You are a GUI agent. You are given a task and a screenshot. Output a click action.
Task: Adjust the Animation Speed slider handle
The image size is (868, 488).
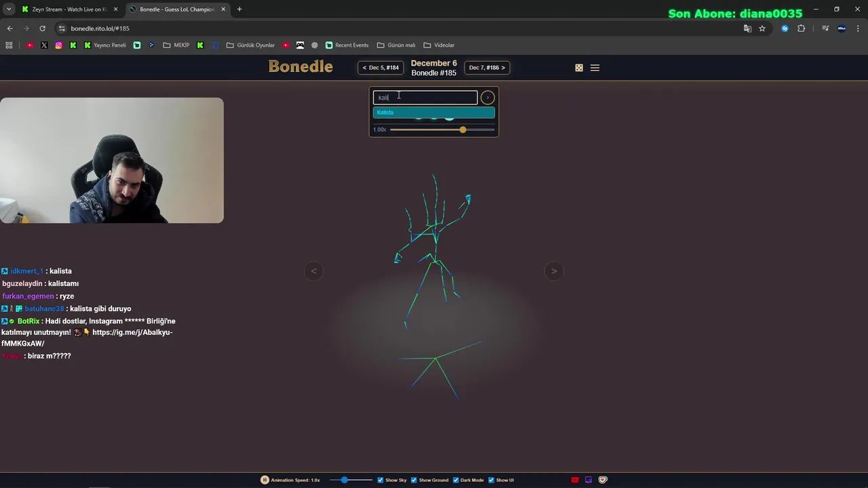(x=344, y=480)
